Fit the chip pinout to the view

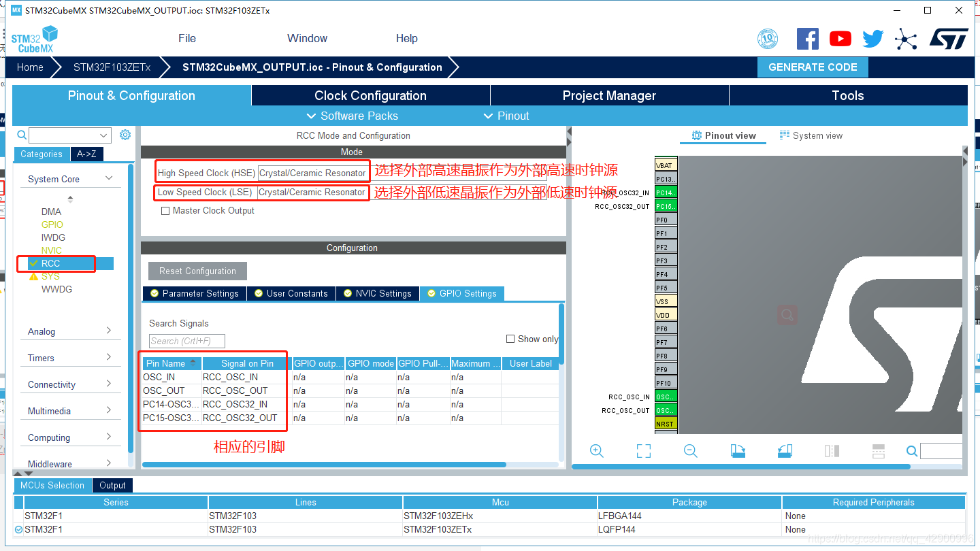coord(644,451)
